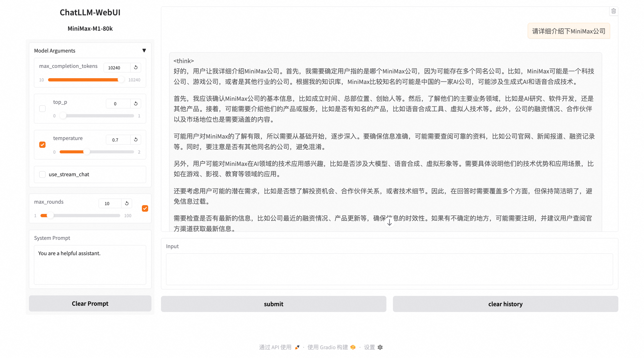The height and width of the screenshot is (358, 644).
Task: Delete the conversation via the trash icon
Action: (613, 11)
